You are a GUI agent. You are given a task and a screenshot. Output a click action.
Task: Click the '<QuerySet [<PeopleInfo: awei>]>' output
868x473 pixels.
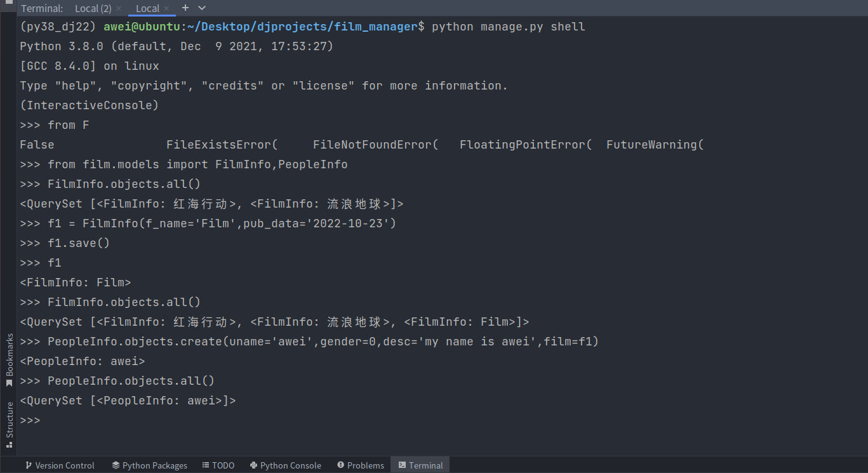[x=128, y=401]
